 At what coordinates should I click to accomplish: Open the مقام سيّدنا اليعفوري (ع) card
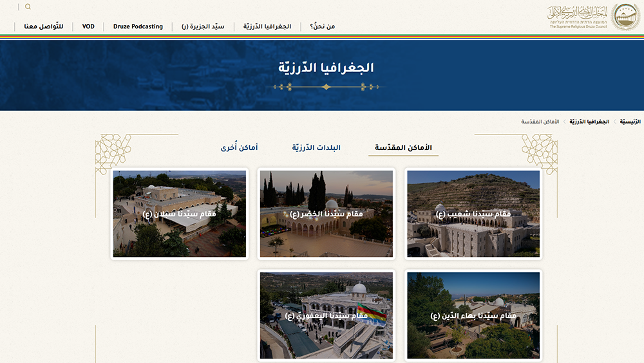[x=327, y=315]
